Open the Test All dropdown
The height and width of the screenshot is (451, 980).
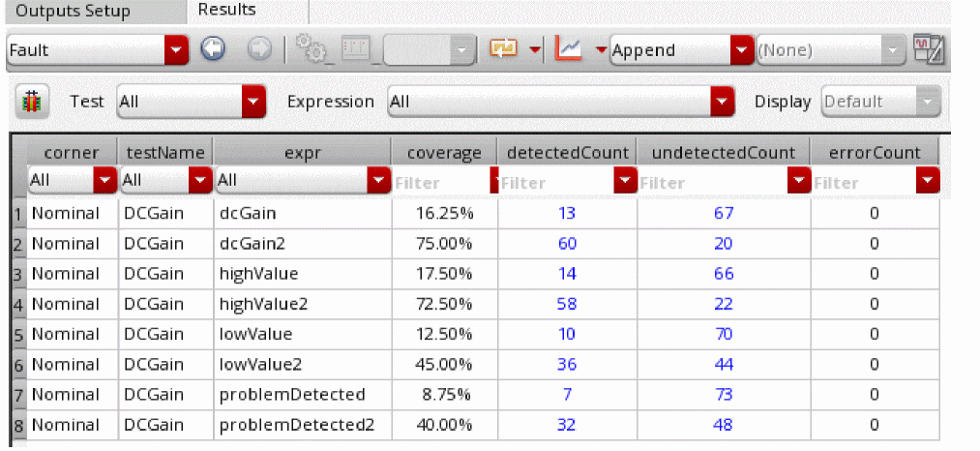tap(192, 102)
